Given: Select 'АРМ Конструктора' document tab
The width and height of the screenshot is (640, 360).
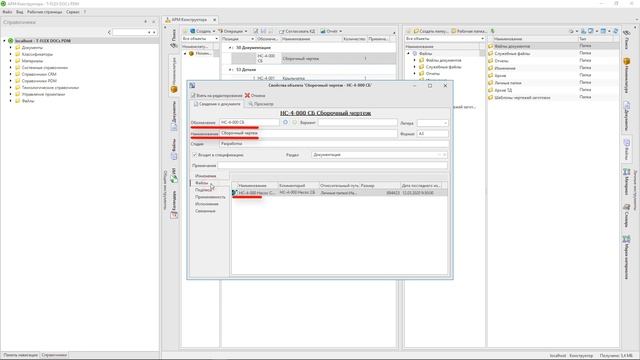Looking at the screenshot, I should coord(189,20).
